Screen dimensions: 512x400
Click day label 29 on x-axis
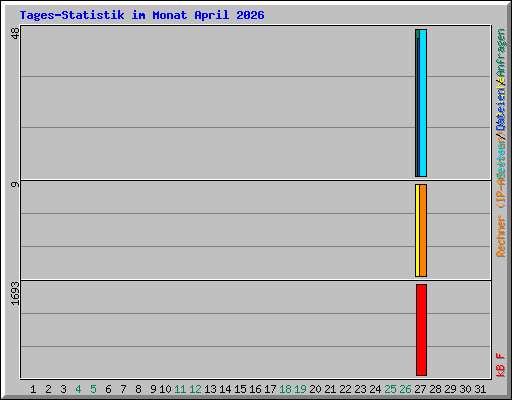point(450,389)
